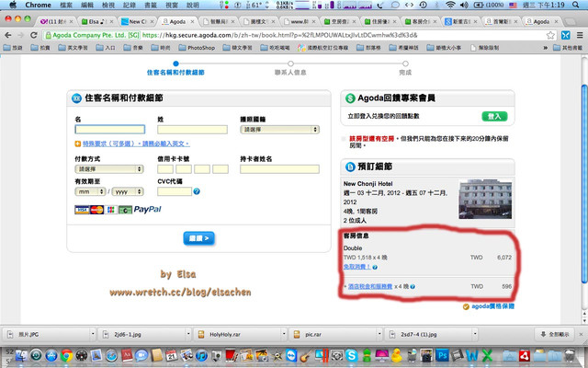Click the 姓 last name field
The width and height of the screenshot is (588, 368).
click(x=192, y=130)
